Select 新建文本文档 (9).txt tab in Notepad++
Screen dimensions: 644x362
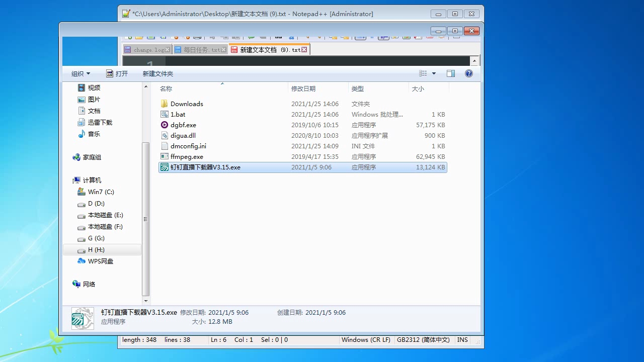(x=270, y=50)
